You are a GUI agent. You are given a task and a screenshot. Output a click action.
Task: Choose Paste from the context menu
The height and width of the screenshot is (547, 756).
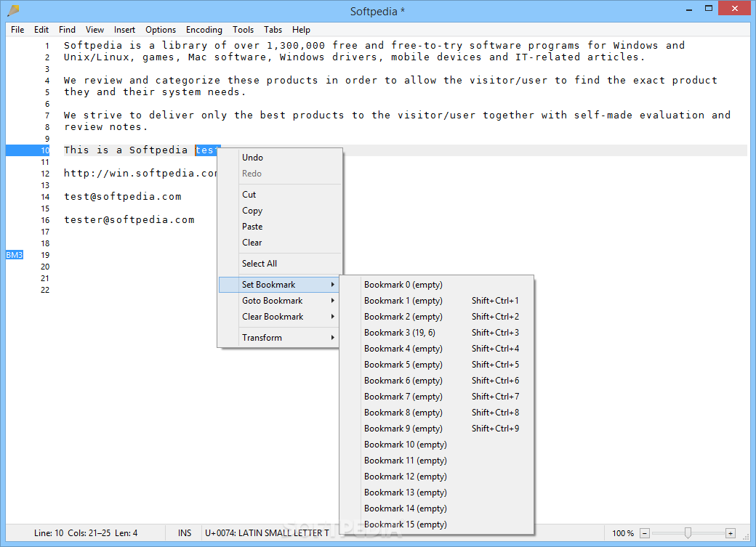(x=280, y=227)
